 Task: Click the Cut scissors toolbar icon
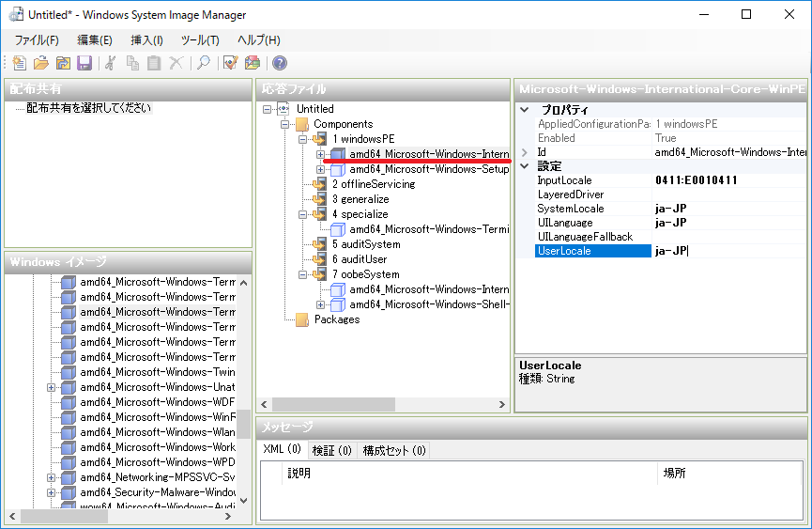[111, 63]
